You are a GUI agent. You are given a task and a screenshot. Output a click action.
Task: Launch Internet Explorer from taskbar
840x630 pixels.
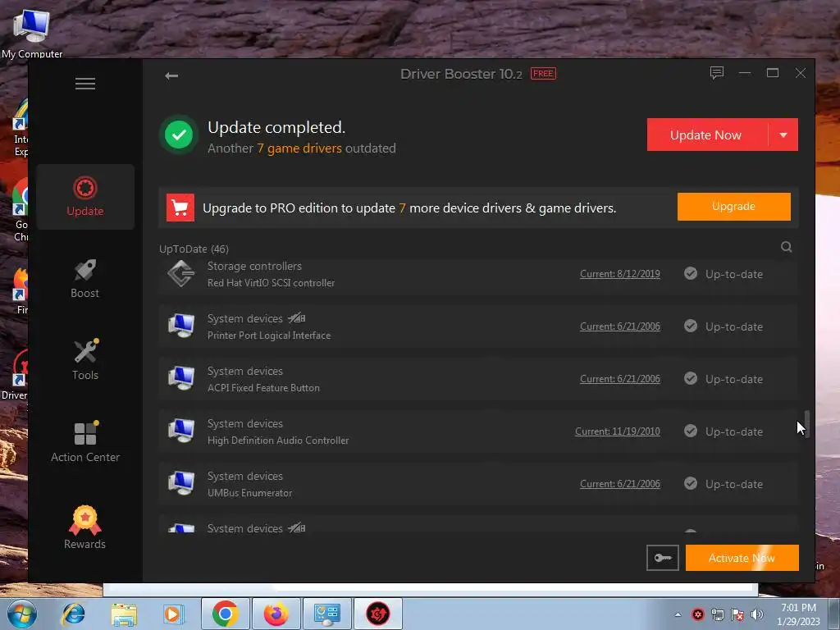(73, 614)
